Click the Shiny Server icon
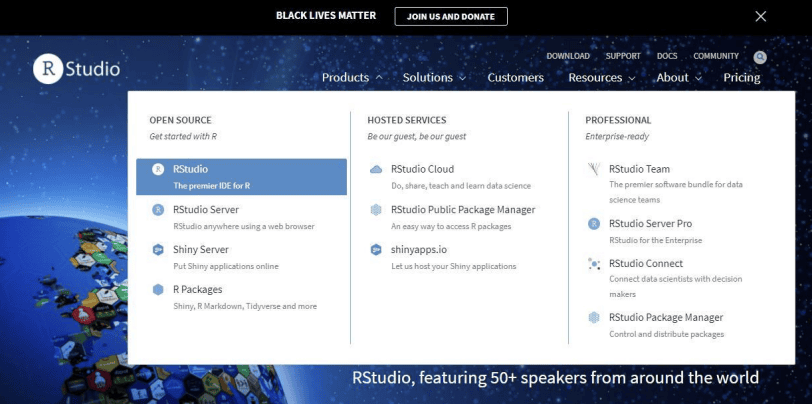812x404 pixels. (158, 250)
